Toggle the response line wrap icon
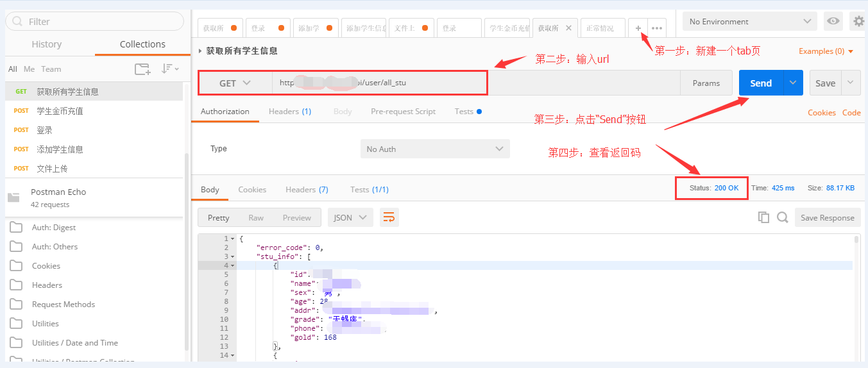Viewport: 868px width, 368px height. 389,217
